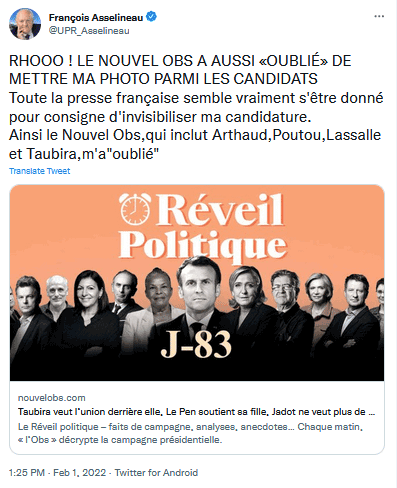Open the headline starting 'Taubira veut l'union'

tap(196, 412)
